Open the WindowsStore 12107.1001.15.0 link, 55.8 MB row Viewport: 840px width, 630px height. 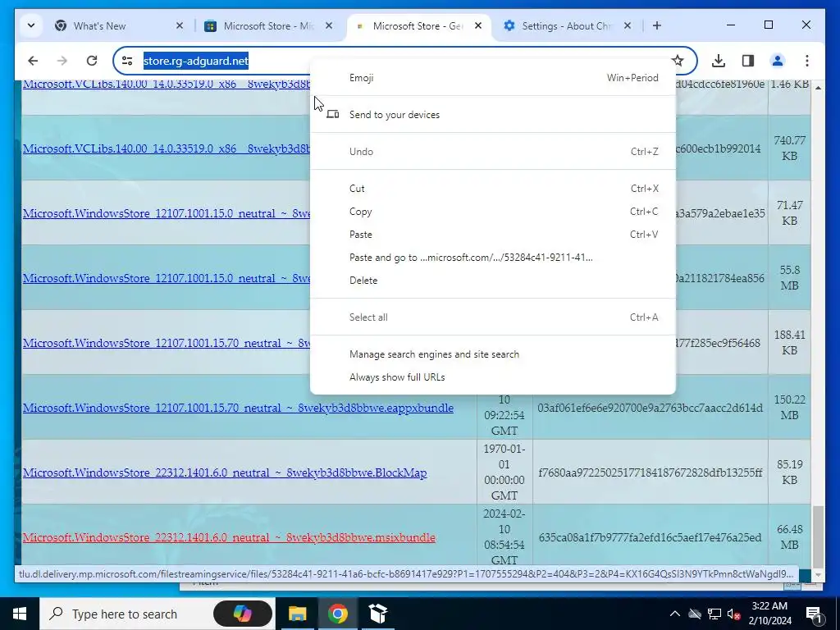click(166, 278)
